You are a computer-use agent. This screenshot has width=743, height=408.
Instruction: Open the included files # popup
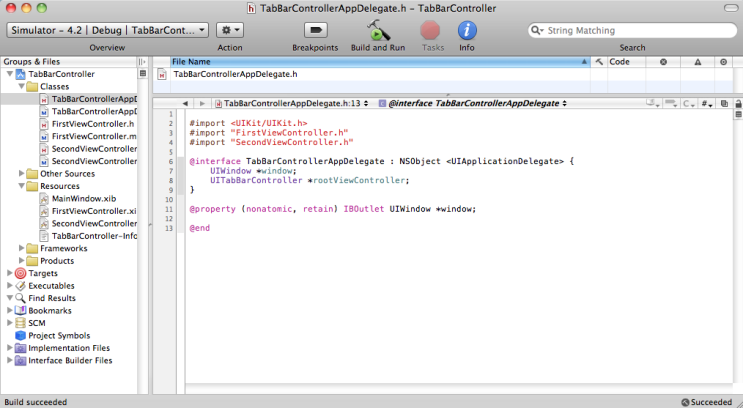tap(707, 103)
